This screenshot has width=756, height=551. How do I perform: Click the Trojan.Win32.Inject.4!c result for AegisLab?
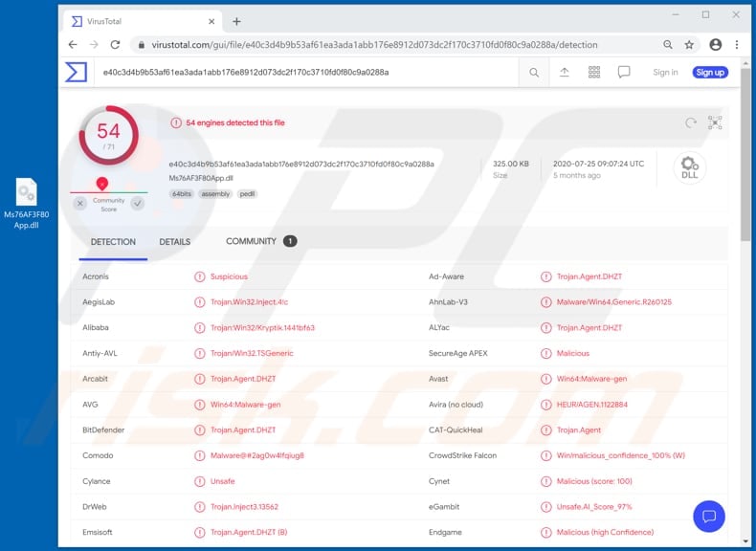pyautogui.click(x=249, y=302)
